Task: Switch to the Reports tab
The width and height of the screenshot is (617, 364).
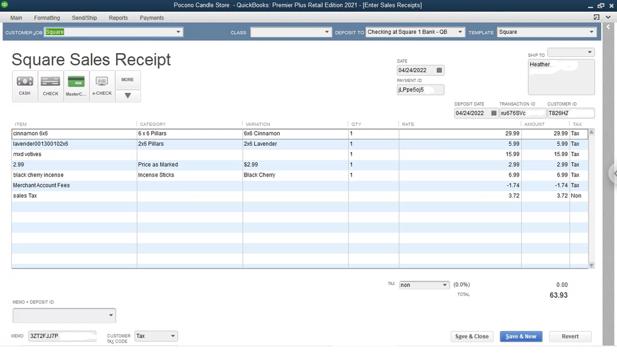Action: (119, 18)
